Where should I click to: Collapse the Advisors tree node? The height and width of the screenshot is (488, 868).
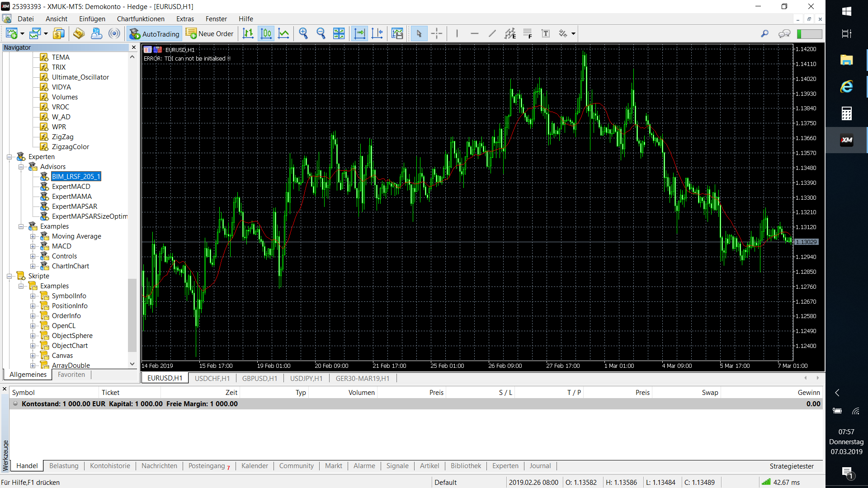click(21, 167)
